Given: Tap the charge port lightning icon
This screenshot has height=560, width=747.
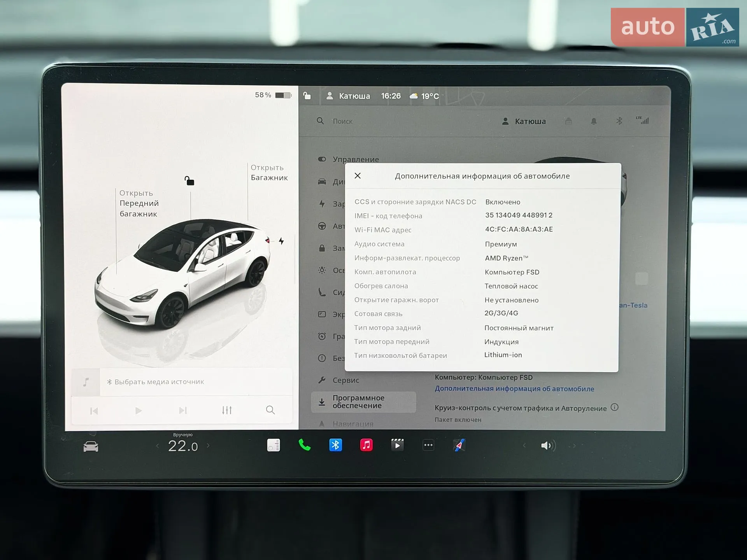Looking at the screenshot, I should 281,241.
